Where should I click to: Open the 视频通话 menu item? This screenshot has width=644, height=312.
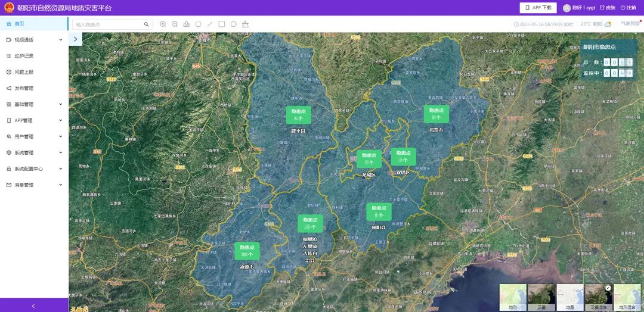[x=34, y=40]
